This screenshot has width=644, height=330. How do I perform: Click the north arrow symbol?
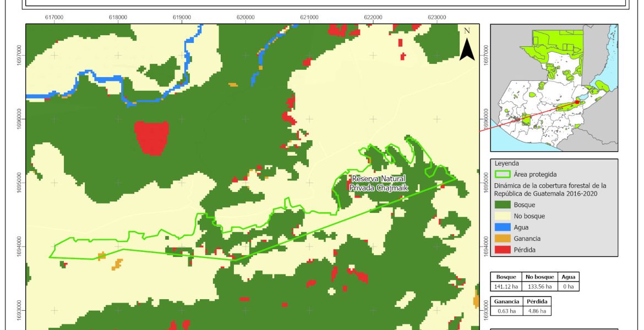[467, 48]
